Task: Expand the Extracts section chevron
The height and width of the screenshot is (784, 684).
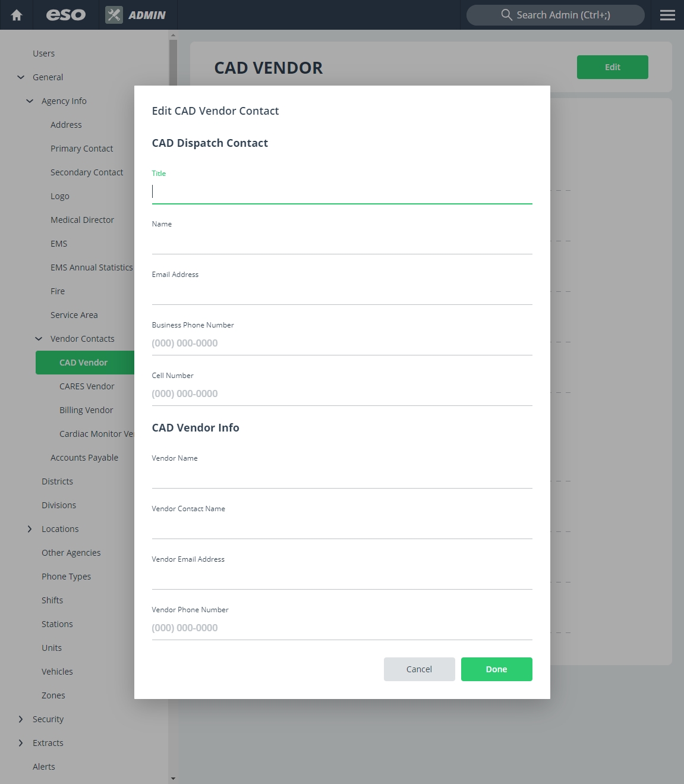Action: coord(21,743)
